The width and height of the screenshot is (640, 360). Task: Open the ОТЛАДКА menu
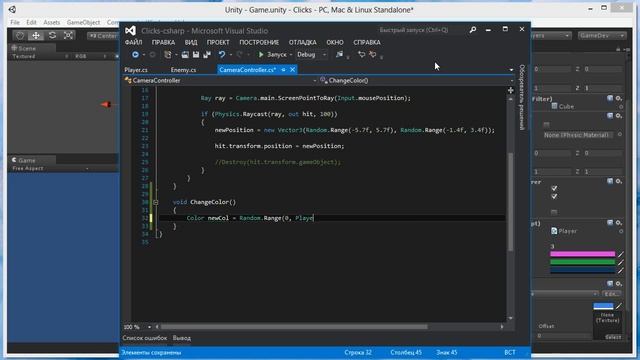click(302, 42)
